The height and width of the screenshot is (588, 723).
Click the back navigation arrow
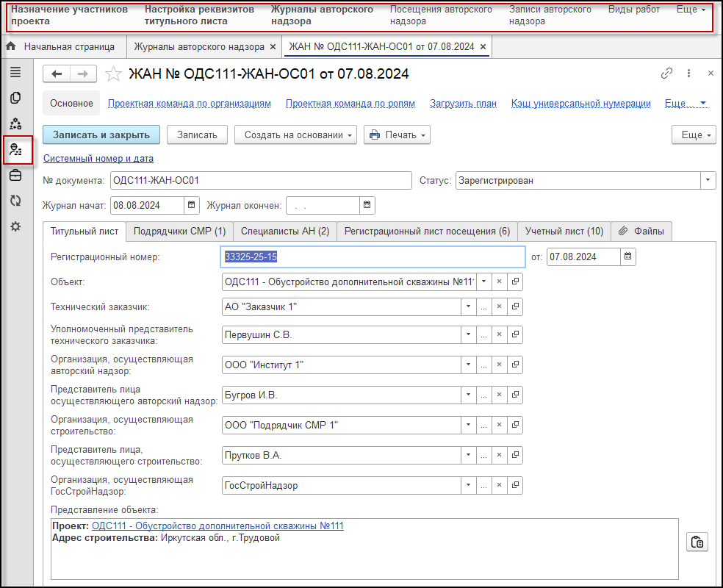[x=57, y=73]
